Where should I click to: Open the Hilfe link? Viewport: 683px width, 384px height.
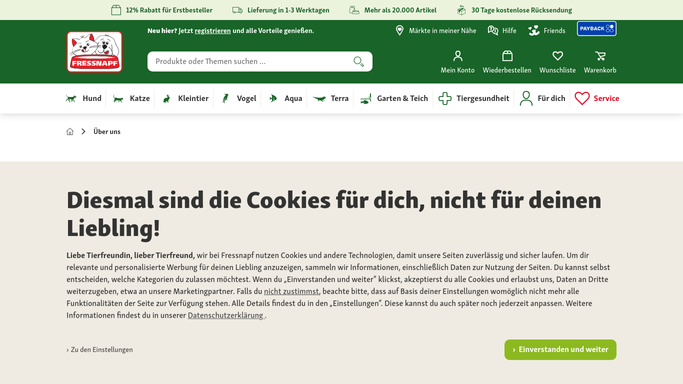(502, 30)
